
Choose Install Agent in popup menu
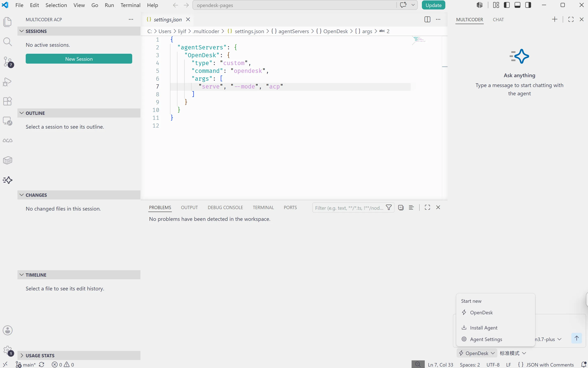496,328
